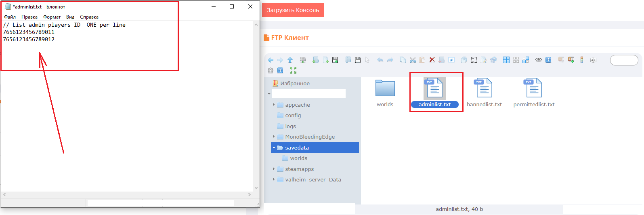644x215 pixels.
Task: Click the search field in FTP toolbar
Action: point(624,60)
